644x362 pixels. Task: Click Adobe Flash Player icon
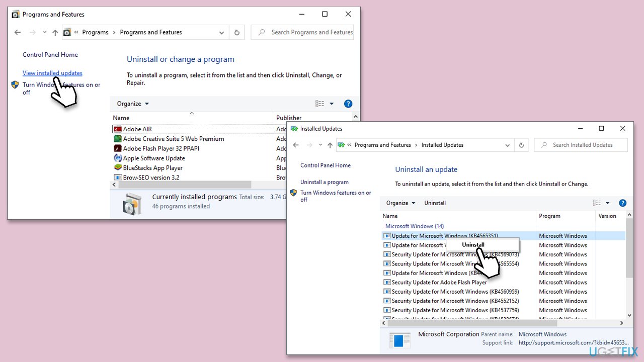coord(118,148)
